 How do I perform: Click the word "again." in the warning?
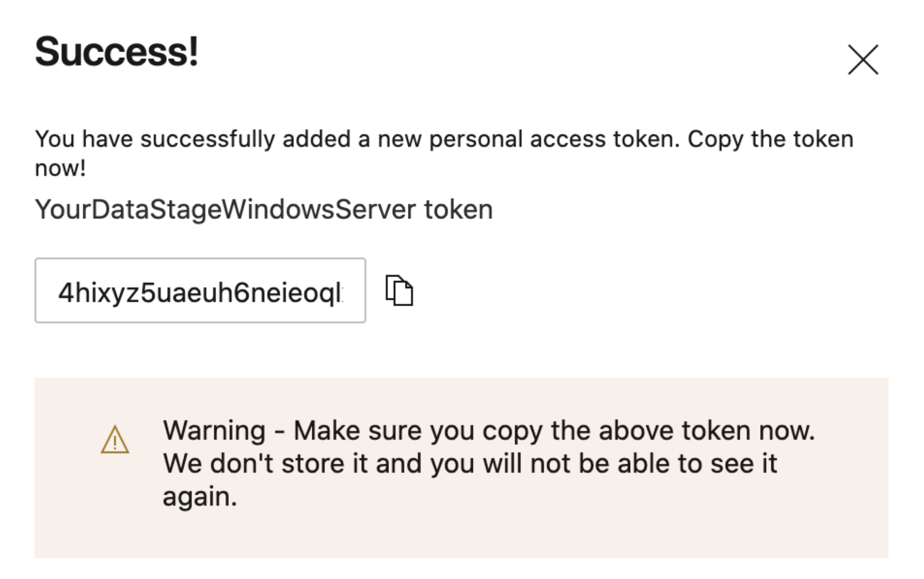point(200,497)
